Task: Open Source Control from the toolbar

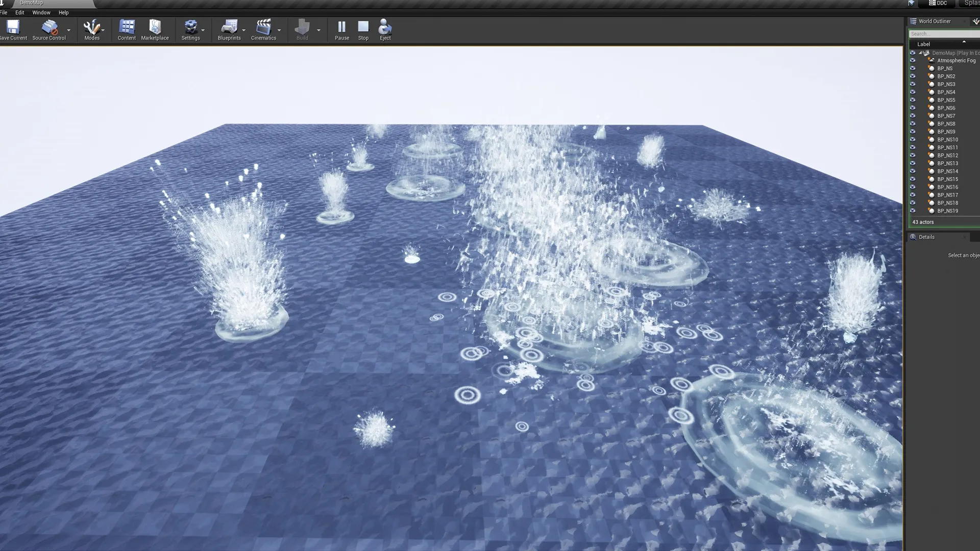Action: click(49, 27)
